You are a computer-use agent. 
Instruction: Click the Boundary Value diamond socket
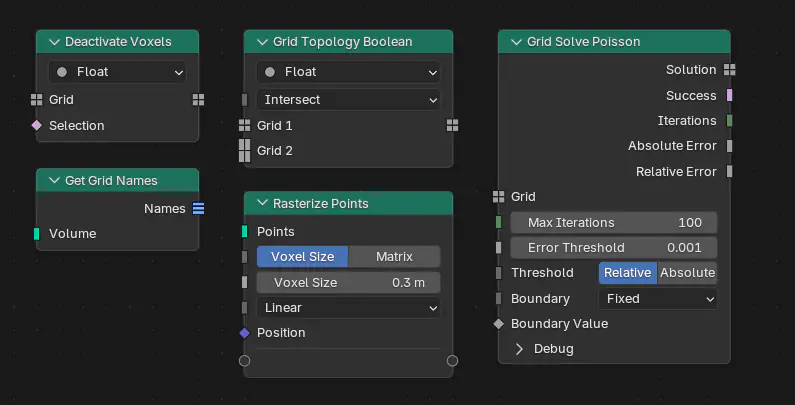click(498, 324)
